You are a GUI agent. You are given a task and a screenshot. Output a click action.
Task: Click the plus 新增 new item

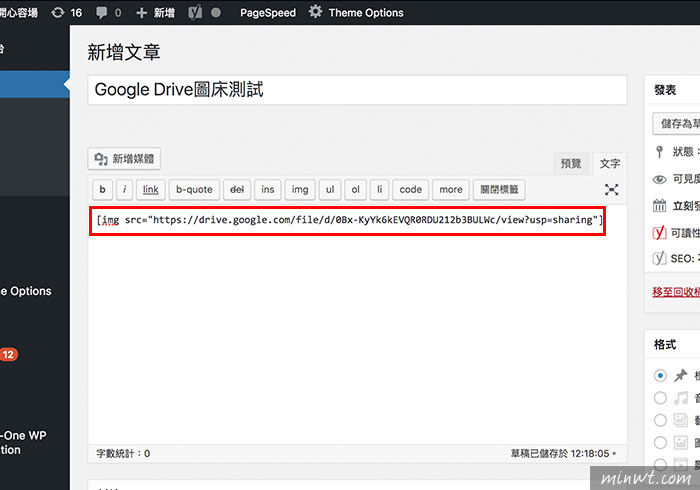[x=155, y=12]
